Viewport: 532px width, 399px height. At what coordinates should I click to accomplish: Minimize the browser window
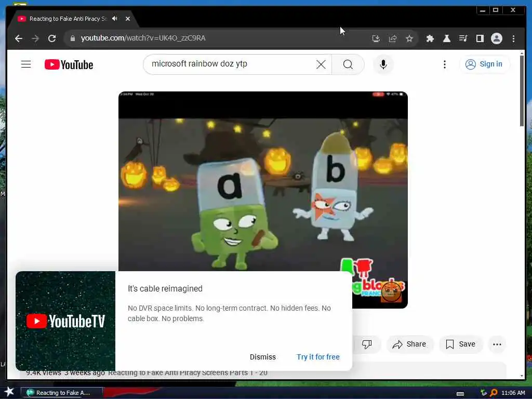(x=483, y=10)
